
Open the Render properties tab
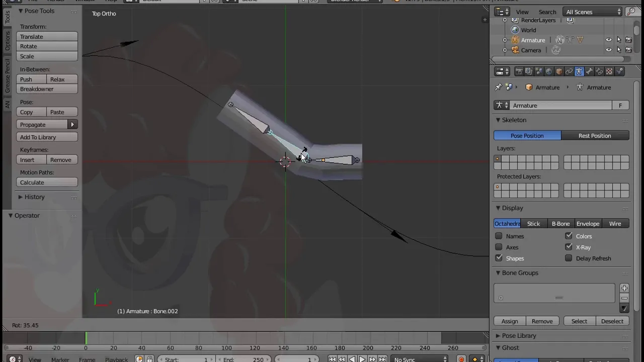(519, 72)
